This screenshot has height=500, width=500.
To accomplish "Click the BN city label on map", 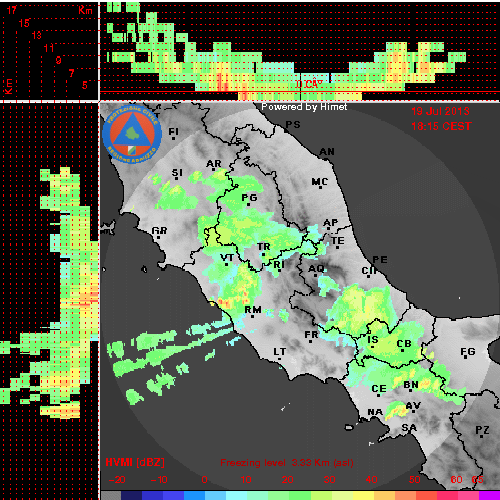I will point(411,385).
